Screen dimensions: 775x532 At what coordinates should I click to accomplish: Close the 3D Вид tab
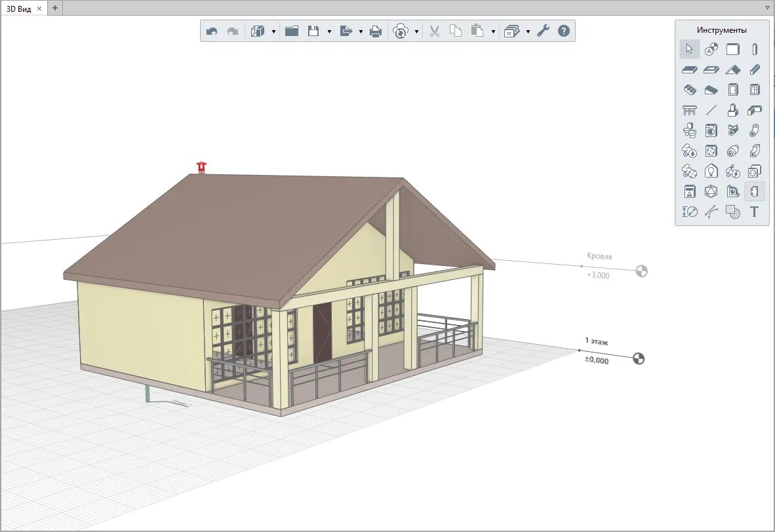(39, 9)
